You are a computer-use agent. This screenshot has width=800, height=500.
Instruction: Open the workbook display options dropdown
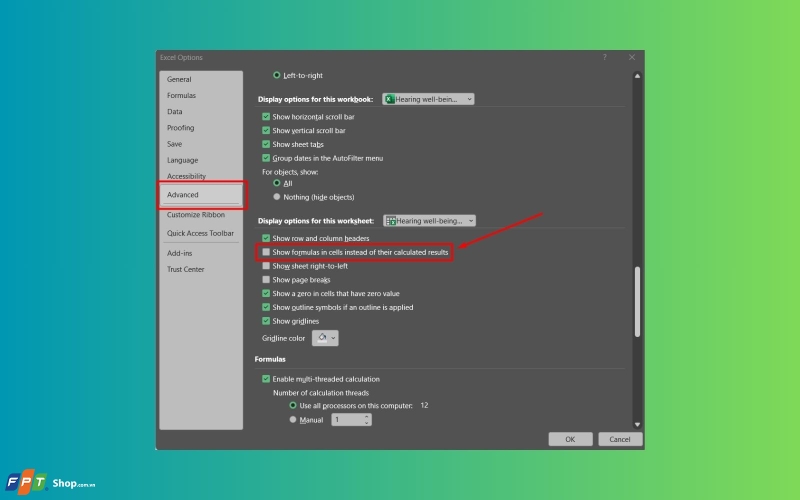click(428, 99)
